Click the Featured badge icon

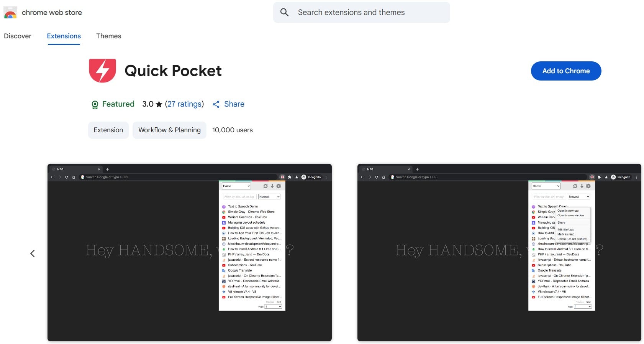(95, 104)
